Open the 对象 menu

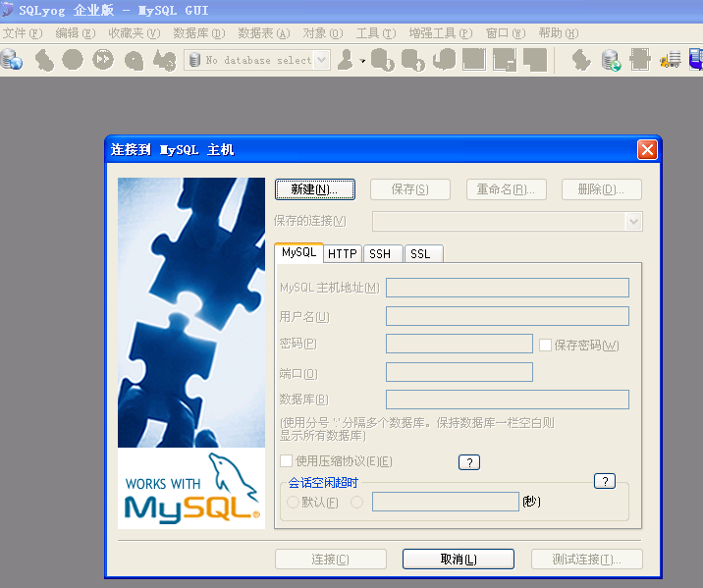pyautogui.click(x=323, y=33)
